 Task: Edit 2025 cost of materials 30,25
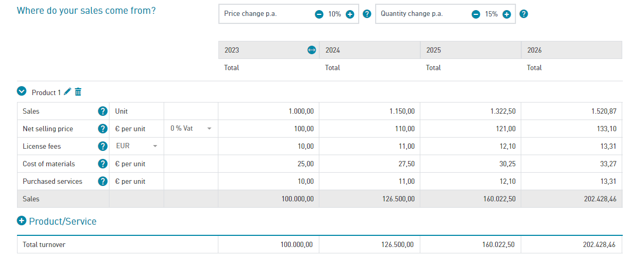point(470,164)
